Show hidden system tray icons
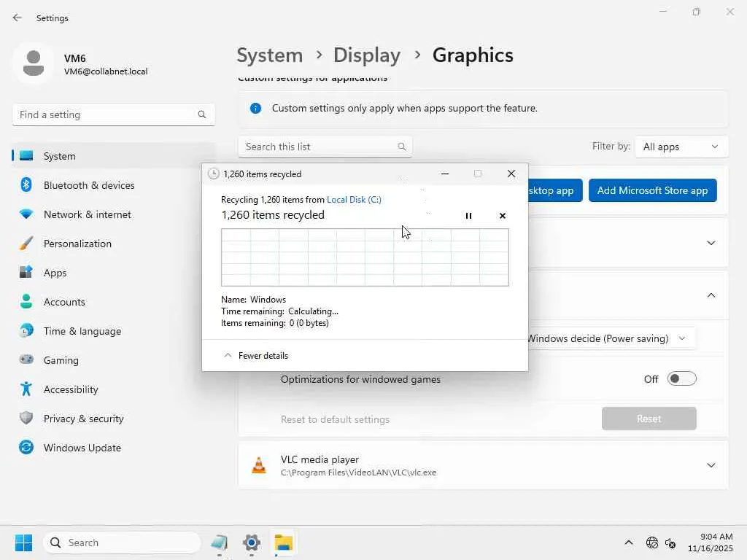The height and width of the screenshot is (560, 747). click(x=629, y=542)
